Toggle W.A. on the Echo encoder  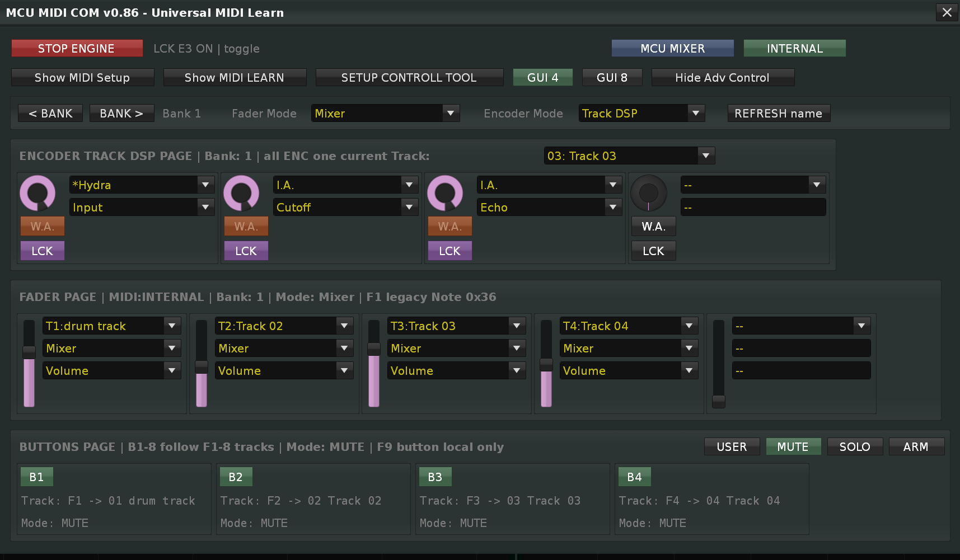coord(450,227)
